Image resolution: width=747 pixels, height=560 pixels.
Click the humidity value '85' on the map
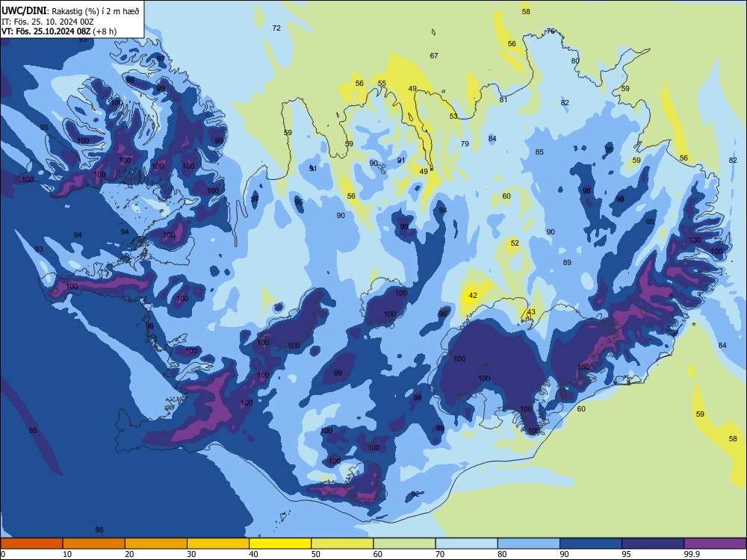[539, 152]
